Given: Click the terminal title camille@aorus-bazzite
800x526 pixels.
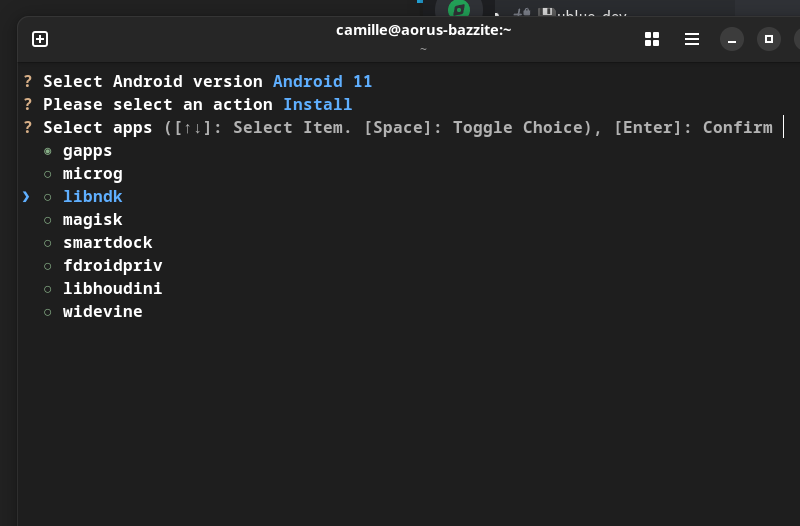Looking at the screenshot, I should (x=423, y=30).
